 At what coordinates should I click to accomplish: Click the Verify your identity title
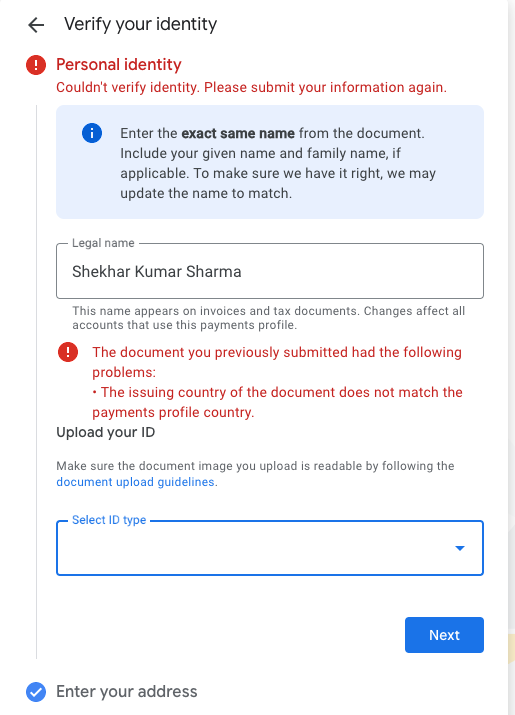point(140,24)
